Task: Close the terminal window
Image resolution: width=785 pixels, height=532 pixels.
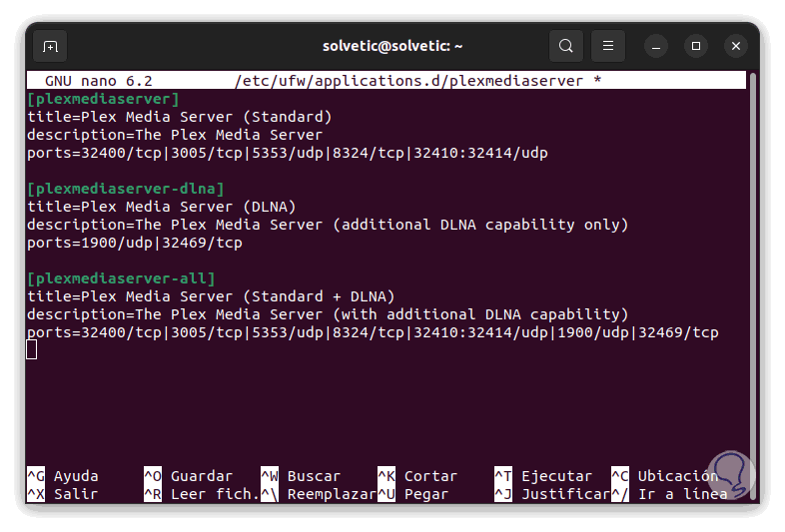Action: (x=736, y=46)
